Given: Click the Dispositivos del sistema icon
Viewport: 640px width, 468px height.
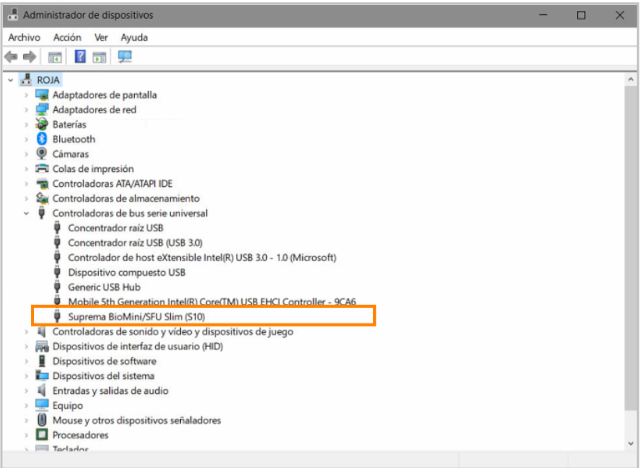Looking at the screenshot, I should [42, 375].
